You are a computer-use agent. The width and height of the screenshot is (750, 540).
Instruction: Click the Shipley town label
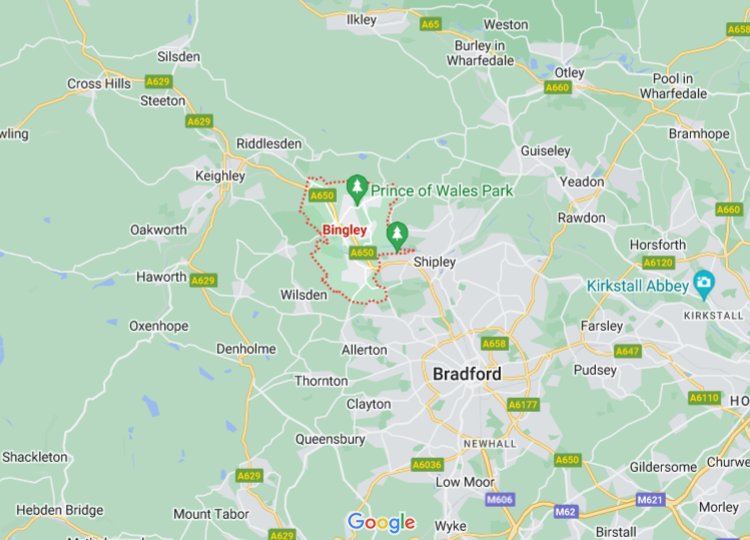coord(434,262)
